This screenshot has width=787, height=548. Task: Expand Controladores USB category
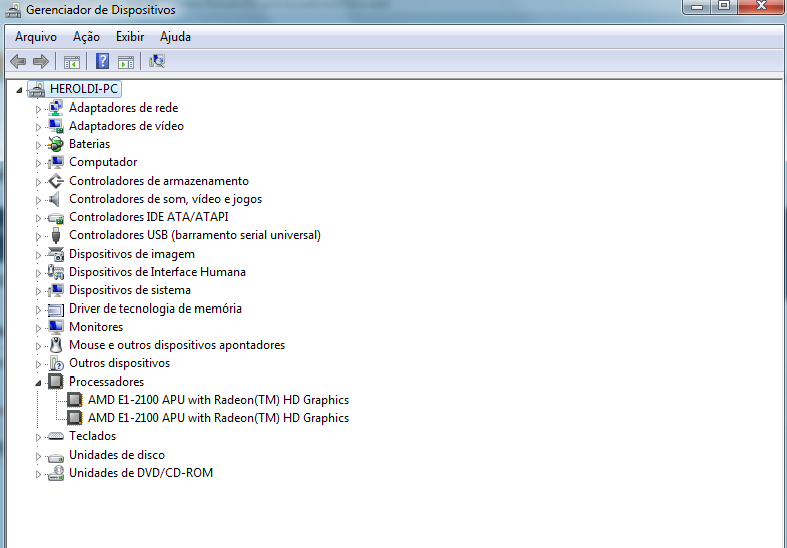(38, 236)
